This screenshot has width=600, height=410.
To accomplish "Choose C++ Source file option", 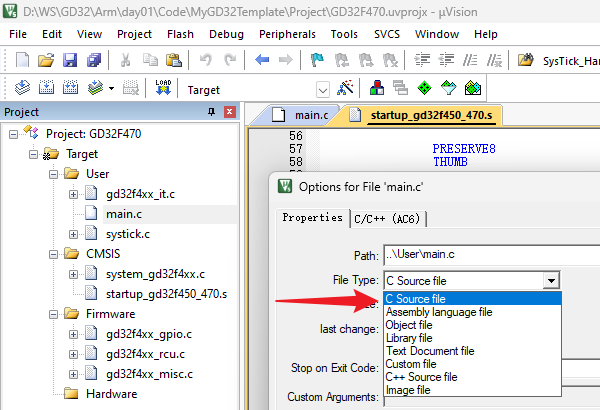I will [472, 377].
